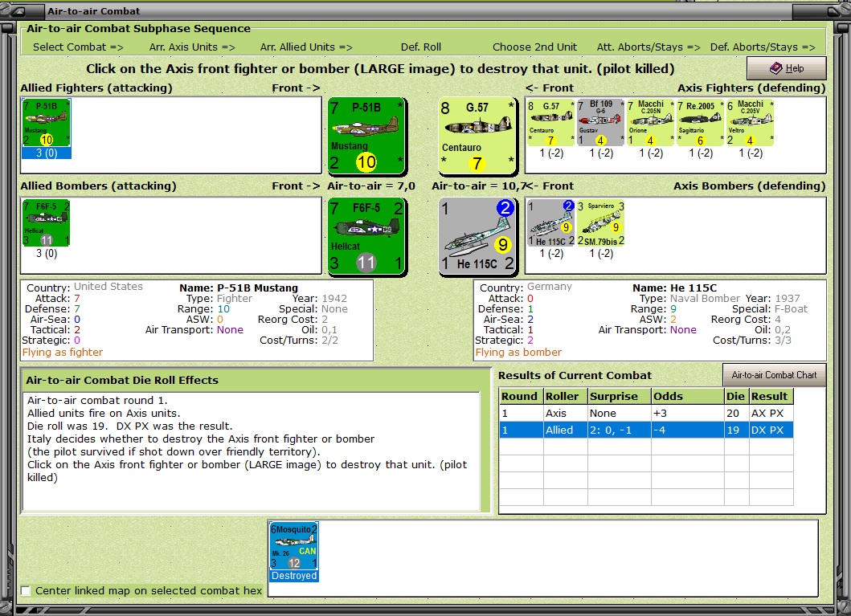This screenshot has width=851, height=616.
Task: Open the Air-to-air Combat Chart
Action: click(774, 375)
